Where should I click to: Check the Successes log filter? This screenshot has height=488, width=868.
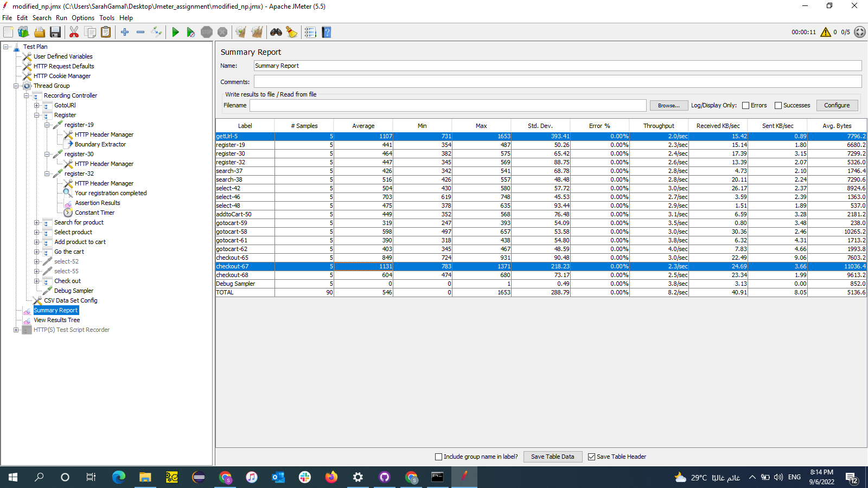778,105
